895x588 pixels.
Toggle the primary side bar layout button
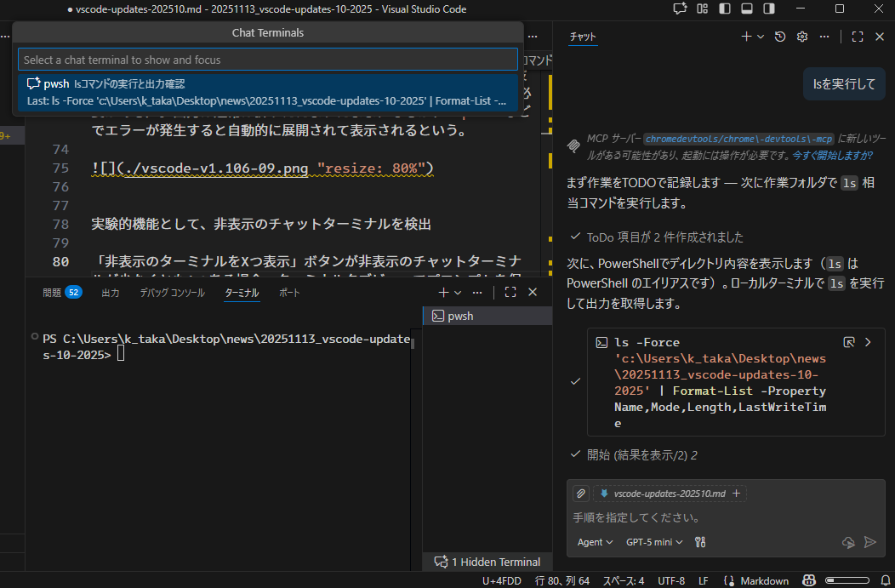[724, 9]
